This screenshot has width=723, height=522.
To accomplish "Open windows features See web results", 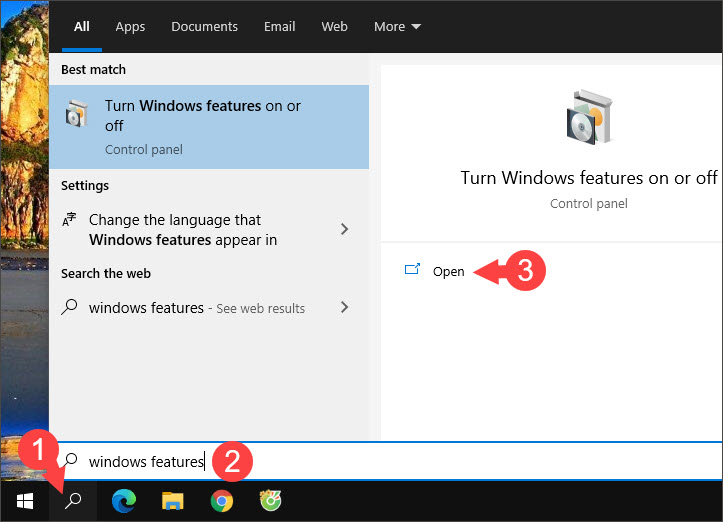I will (x=209, y=308).
